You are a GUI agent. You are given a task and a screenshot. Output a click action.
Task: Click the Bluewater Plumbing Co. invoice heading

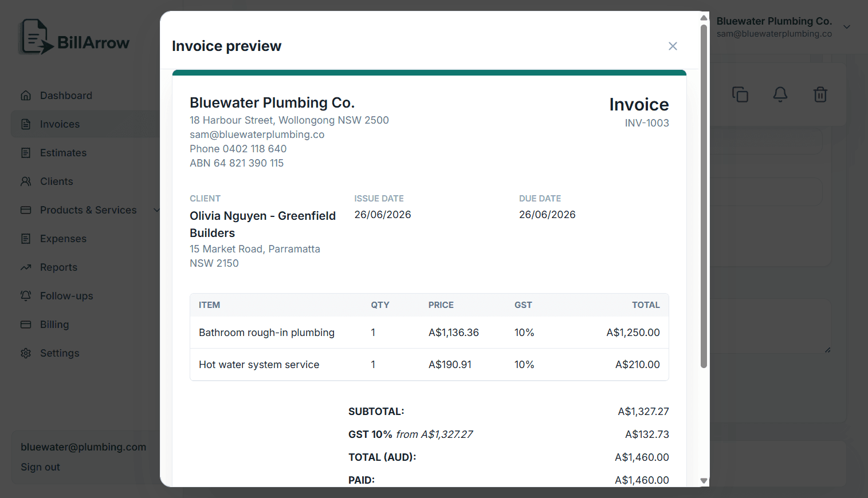tap(272, 102)
